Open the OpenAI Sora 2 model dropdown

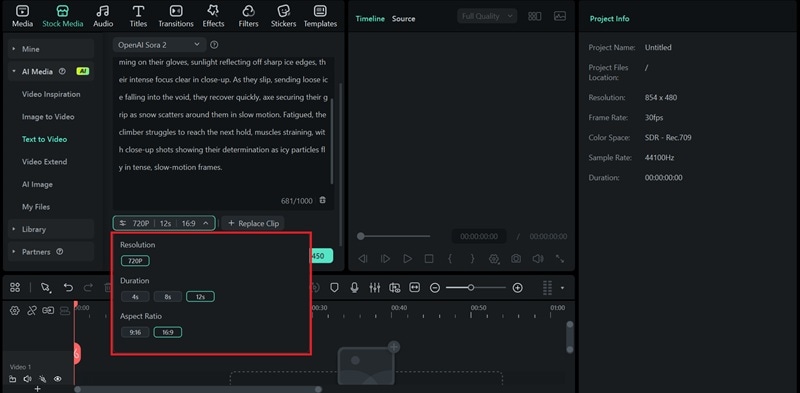click(159, 45)
